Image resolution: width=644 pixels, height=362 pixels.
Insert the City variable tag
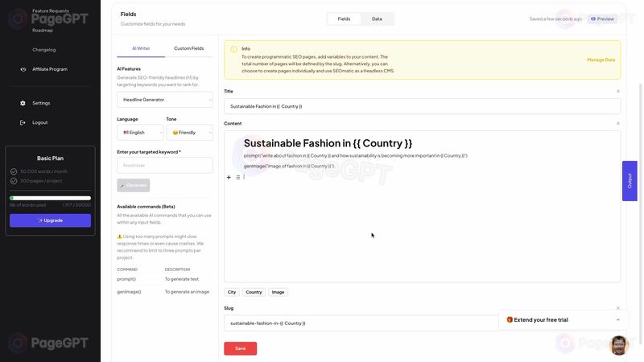232,292
